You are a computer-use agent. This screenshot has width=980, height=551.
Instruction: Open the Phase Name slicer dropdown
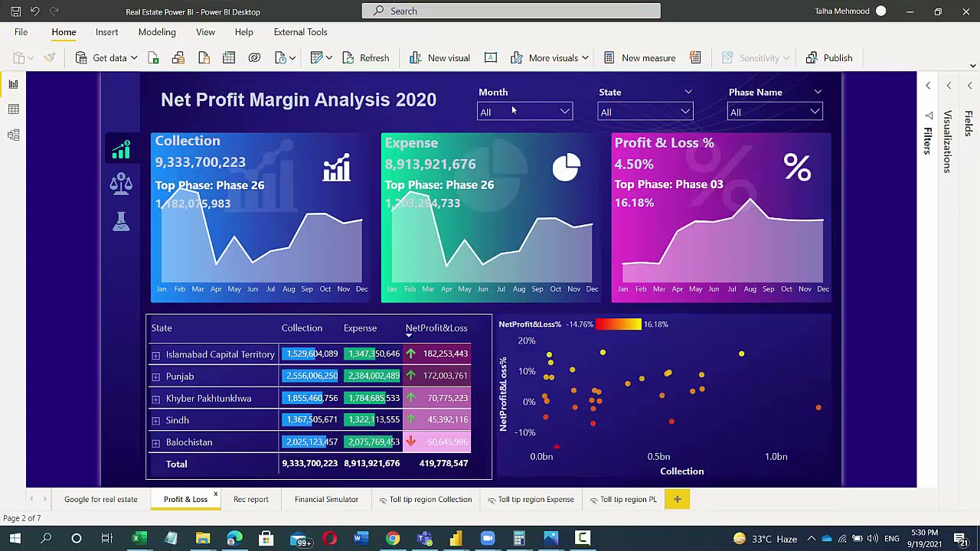pos(774,112)
